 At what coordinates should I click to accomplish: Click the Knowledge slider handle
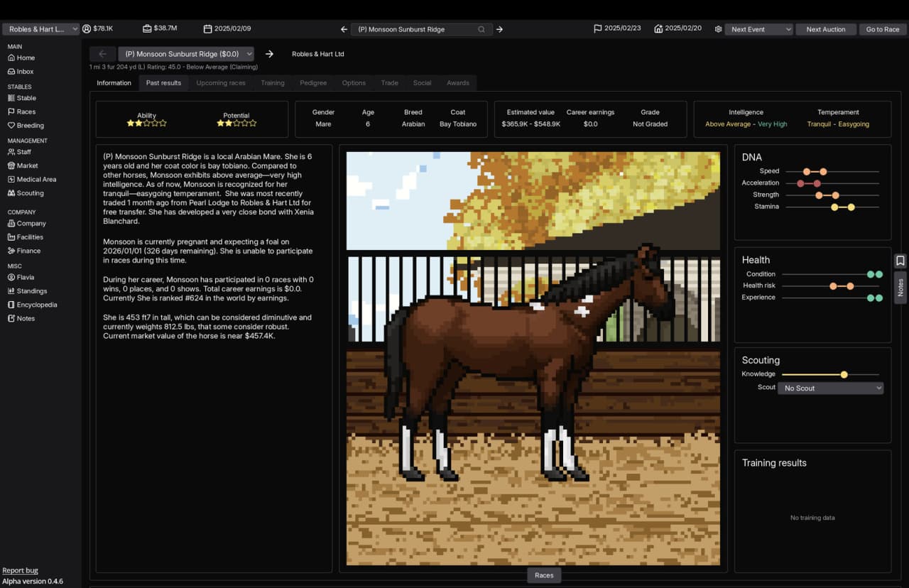coord(844,374)
